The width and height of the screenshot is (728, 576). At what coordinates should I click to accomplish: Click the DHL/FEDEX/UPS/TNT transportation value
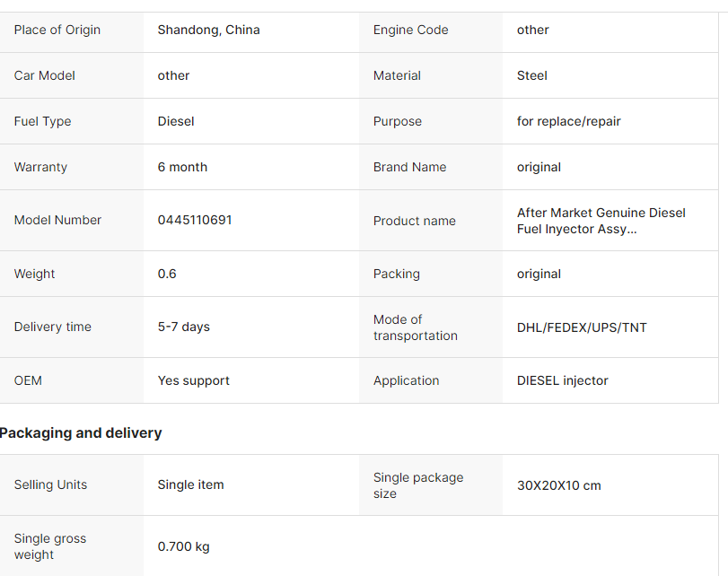click(582, 327)
